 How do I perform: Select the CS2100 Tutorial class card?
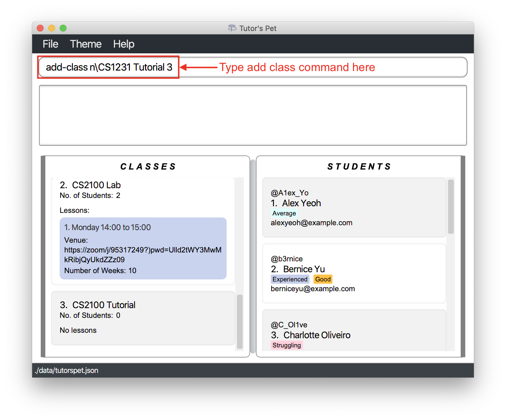pyautogui.click(x=143, y=318)
